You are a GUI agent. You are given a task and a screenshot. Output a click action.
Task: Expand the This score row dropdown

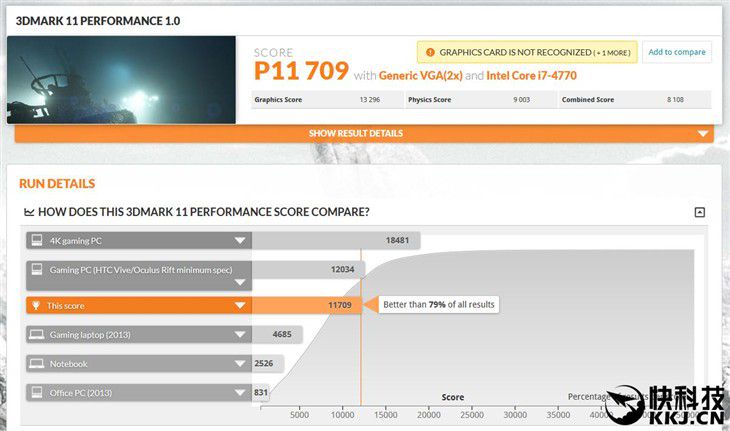240,305
